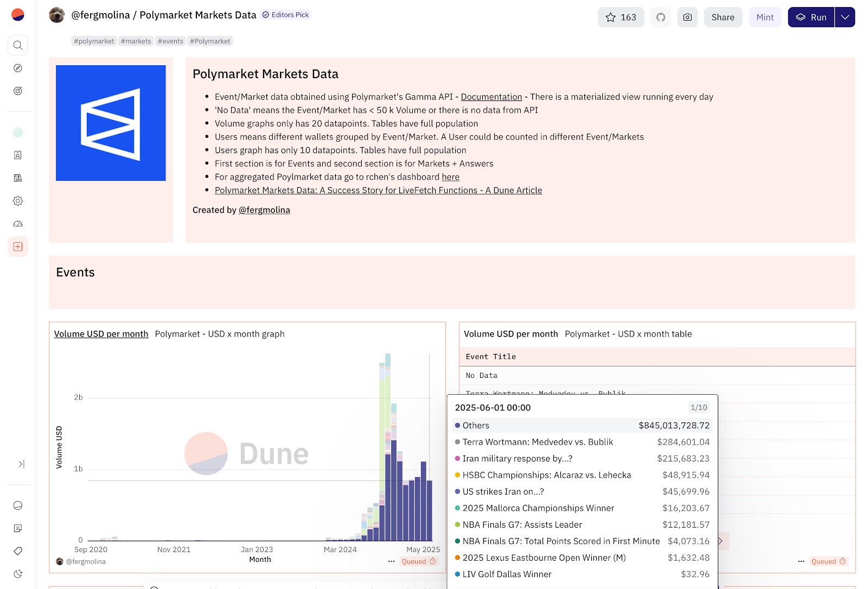Screen dimensions: 868x589
Task: Select NBA Finals G7: Assists Leader entry
Action: click(582, 525)
